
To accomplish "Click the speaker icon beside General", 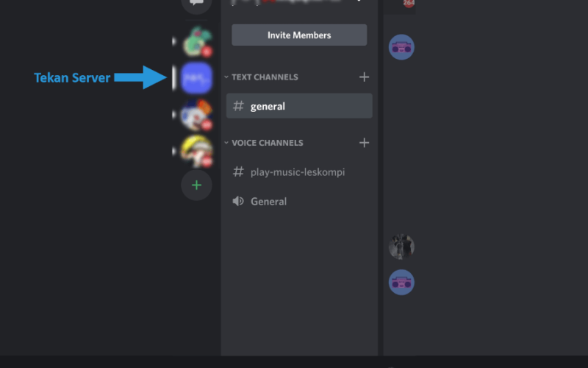I will pos(238,201).
